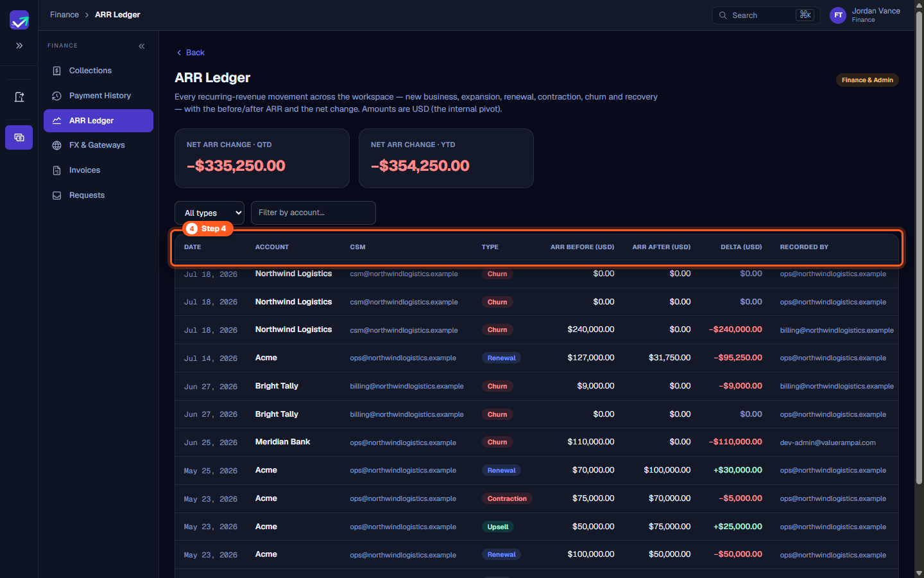Click the Upsell type badge
The width and height of the screenshot is (924, 578).
(x=498, y=527)
